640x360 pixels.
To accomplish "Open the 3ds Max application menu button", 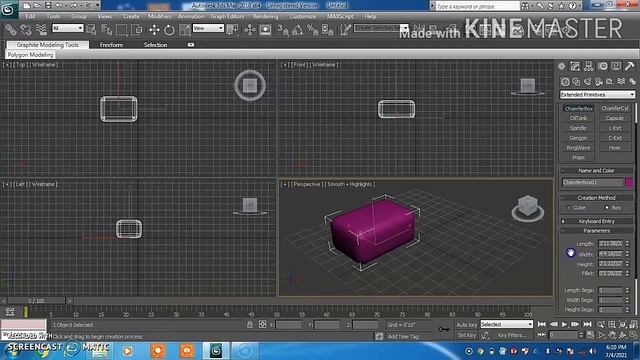I will pos(9,9).
